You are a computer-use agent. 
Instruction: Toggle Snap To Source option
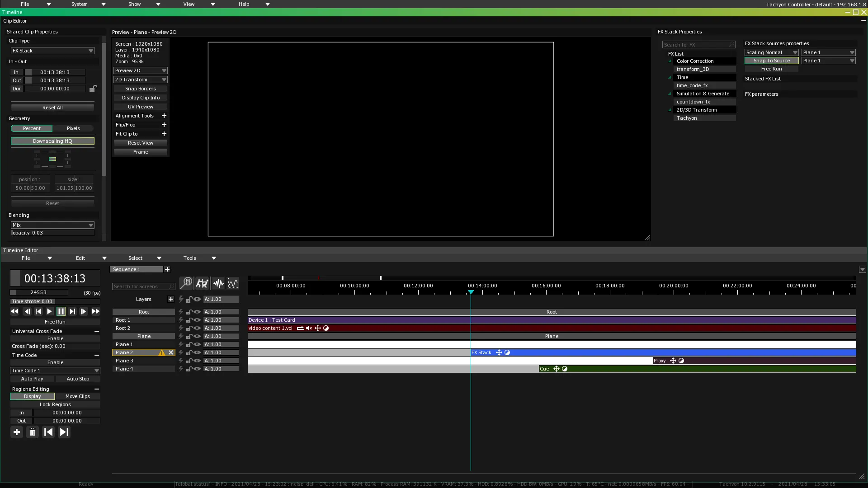[x=771, y=61]
